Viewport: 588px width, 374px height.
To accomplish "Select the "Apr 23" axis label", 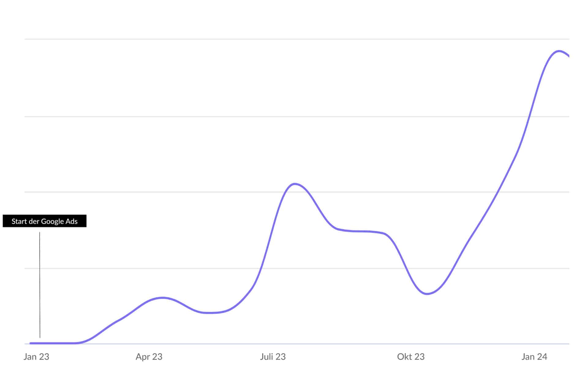I will [x=149, y=357].
